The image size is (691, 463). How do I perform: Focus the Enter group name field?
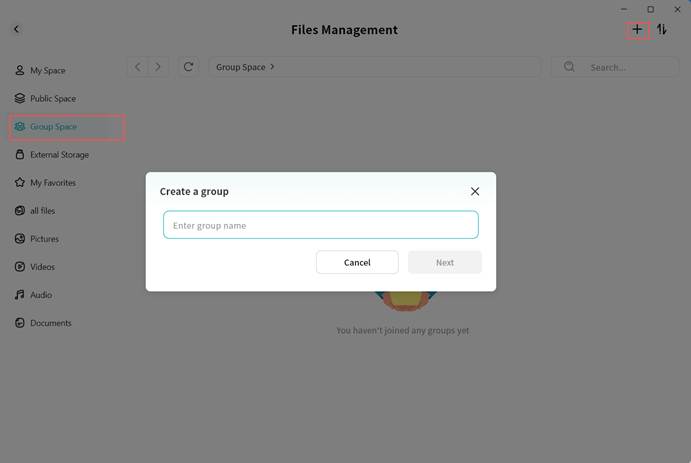(x=320, y=225)
